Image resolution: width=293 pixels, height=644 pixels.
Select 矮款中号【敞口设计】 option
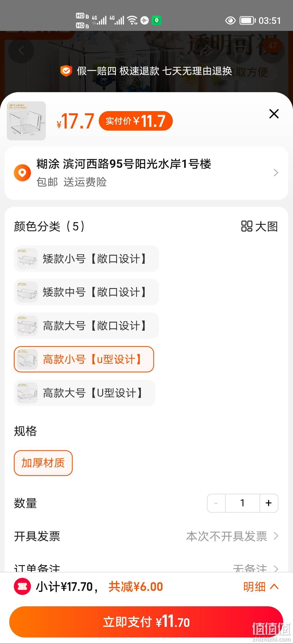tap(86, 292)
